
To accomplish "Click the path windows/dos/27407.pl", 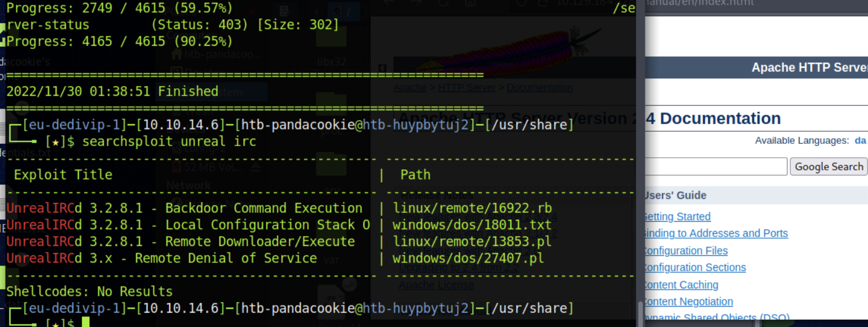I will 468,258.
